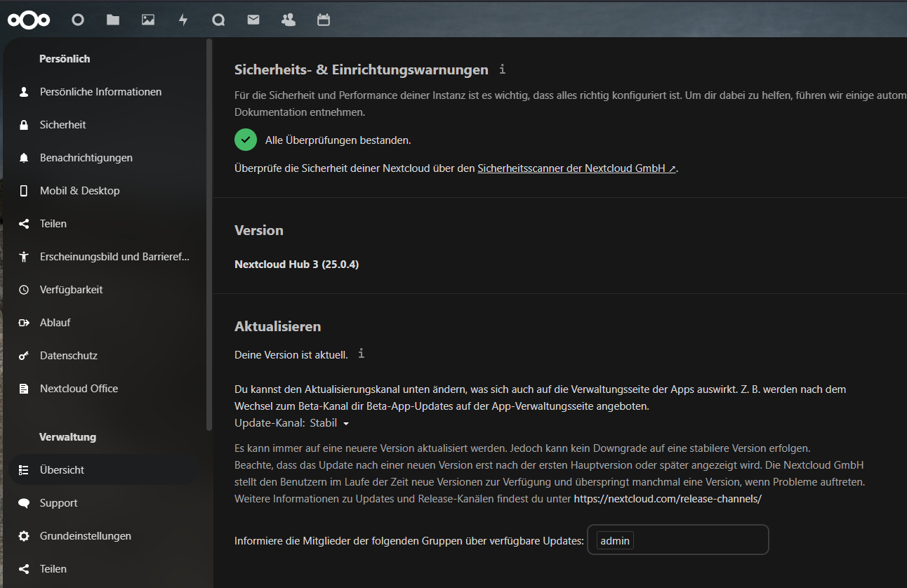This screenshot has width=907, height=588.
Task: Click 'Alle Überprüfungen bestanden.' text
Action: pyautogui.click(x=338, y=140)
